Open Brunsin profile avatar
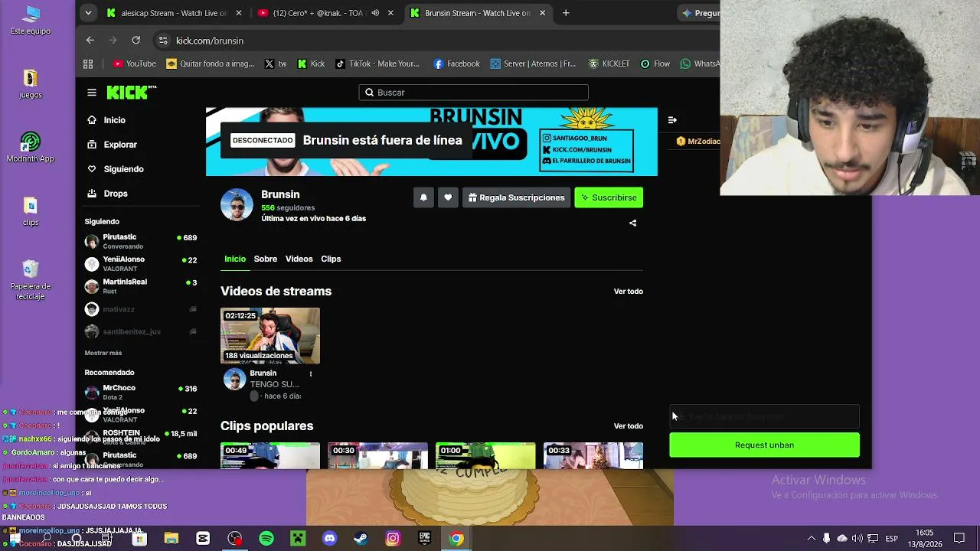The height and width of the screenshot is (551, 980). [x=237, y=205]
